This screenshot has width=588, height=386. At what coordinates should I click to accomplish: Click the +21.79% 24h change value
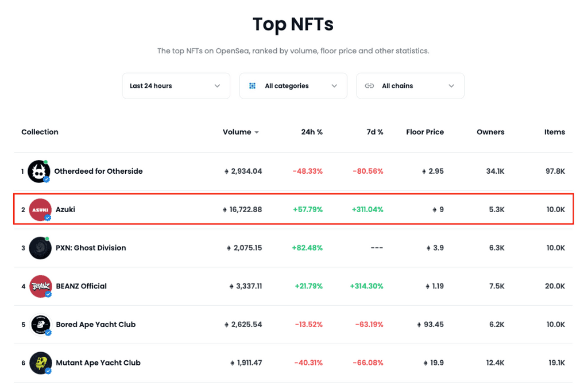pyautogui.click(x=308, y=286)
